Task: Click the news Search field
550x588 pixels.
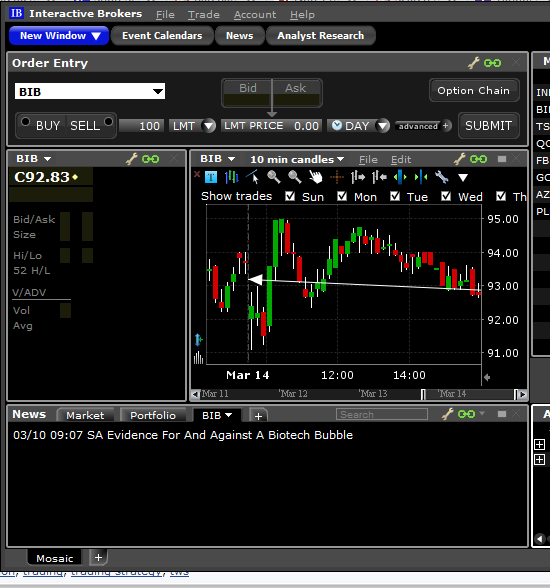Action: (382, 414)
